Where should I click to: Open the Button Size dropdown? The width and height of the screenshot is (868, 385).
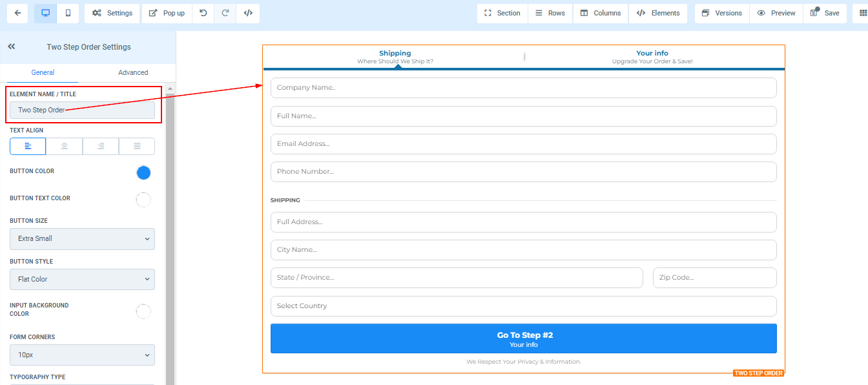pyautogui.click(x=82, y=239)
